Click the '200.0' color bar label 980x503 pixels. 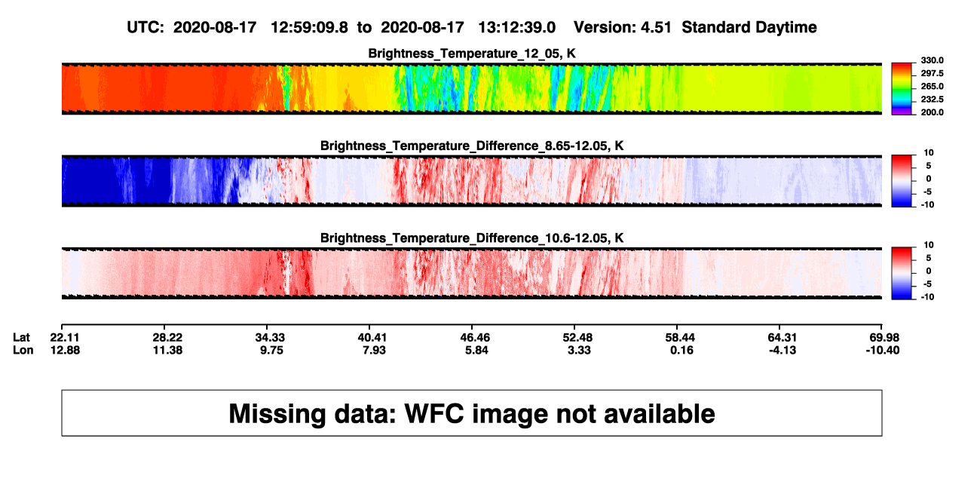[931, 112]
